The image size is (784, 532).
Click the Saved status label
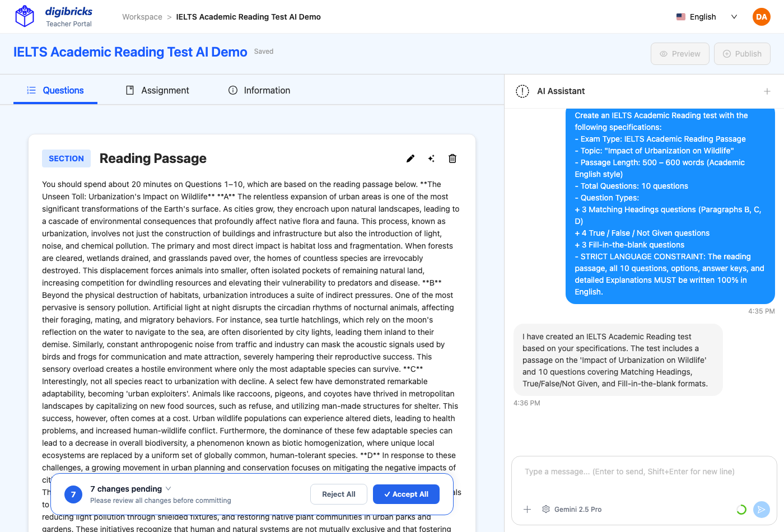click(264, 52)
